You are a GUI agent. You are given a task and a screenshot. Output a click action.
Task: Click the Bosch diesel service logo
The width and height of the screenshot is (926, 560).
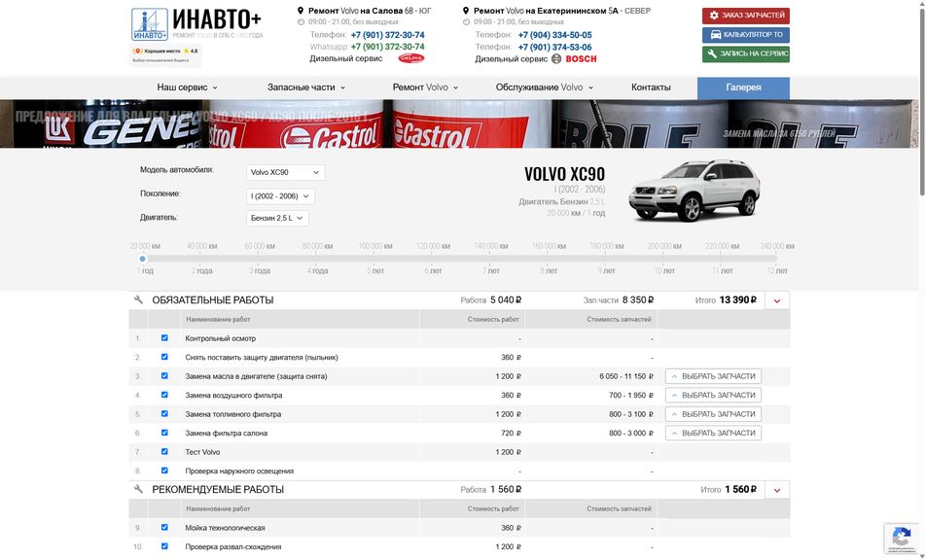pos(574,59)
